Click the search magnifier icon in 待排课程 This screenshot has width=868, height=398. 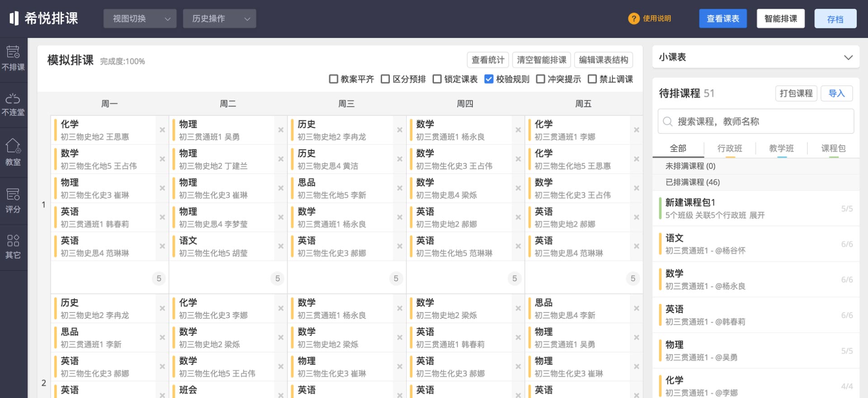click(667, 121)
